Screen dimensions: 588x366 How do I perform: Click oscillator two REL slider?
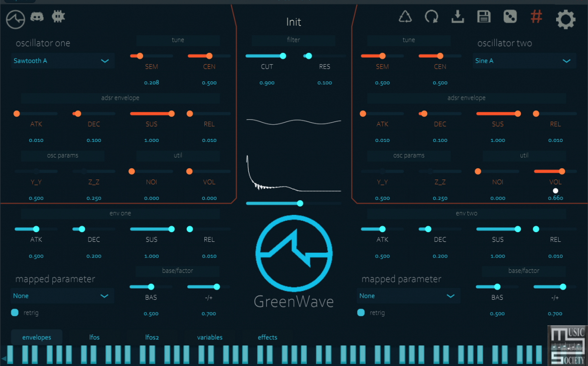click(555, 114)
